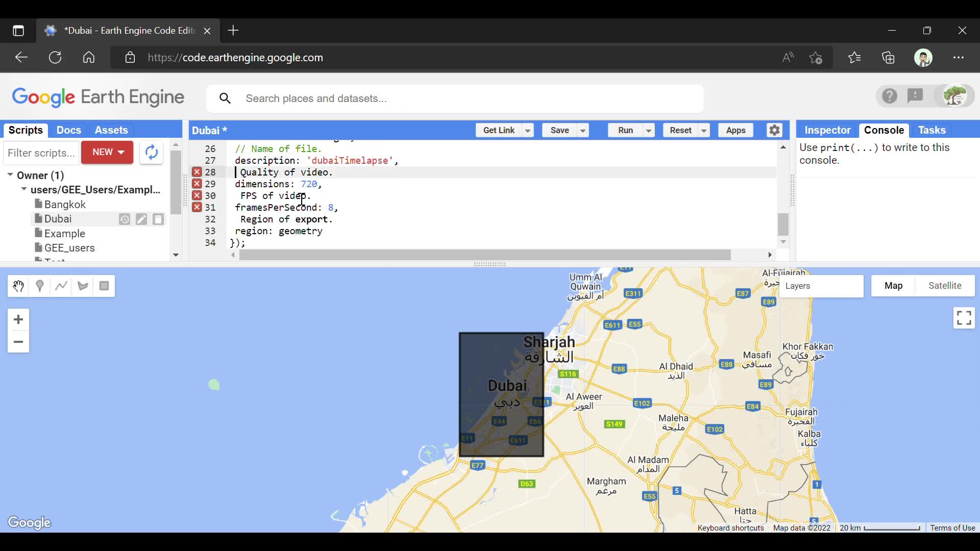Open the Save dropdown arrow
Screen dimensions: 980x551
click(x=582, y=131)
